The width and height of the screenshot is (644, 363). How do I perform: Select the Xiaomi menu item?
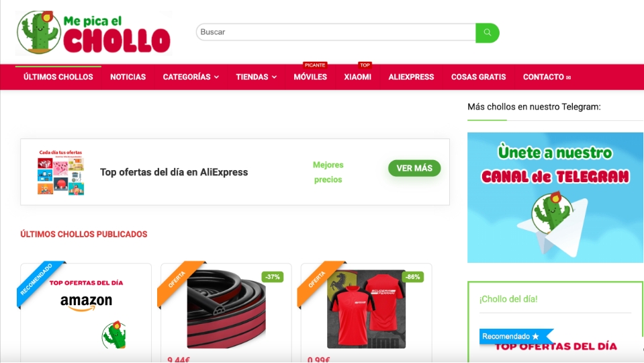pos(358,77)
